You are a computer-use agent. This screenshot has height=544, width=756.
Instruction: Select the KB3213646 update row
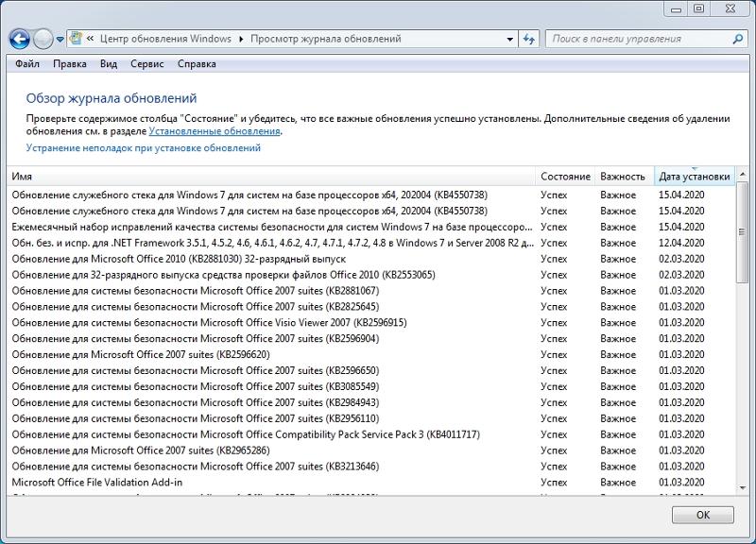click(x=370, y=466)
